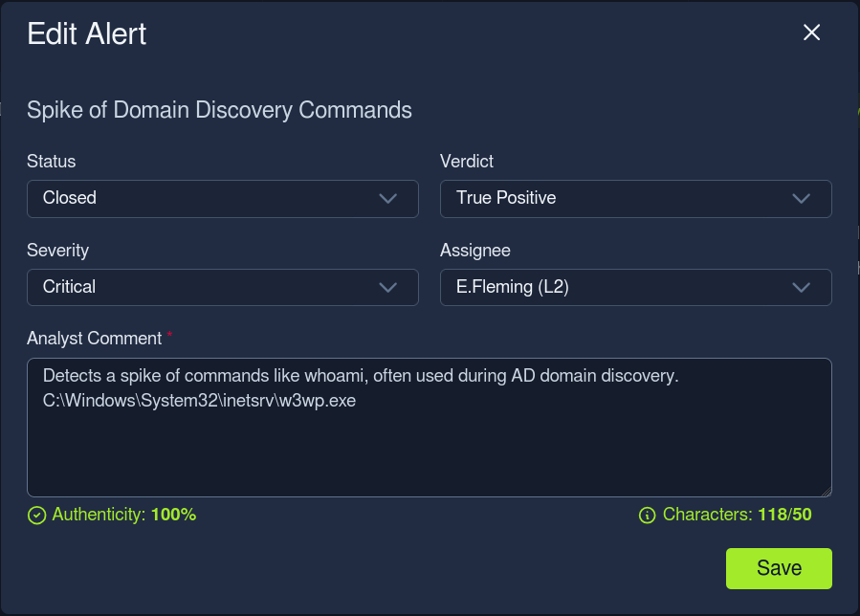Screen dimensions: 860x616
Task: Close the Edit Alert dialog
Action: pos(811,33)
